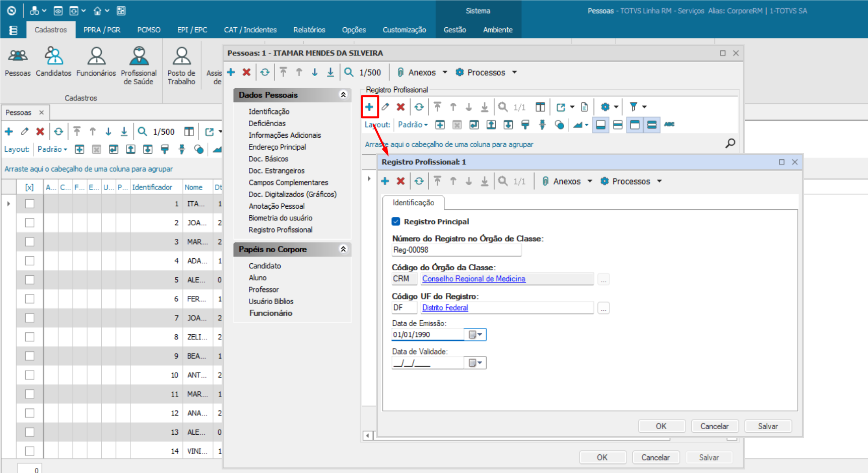The image size is (868, 473).
Task: Search records in Pessoas window toolbar
Action: pyautogui.click(x=349, y=72)
